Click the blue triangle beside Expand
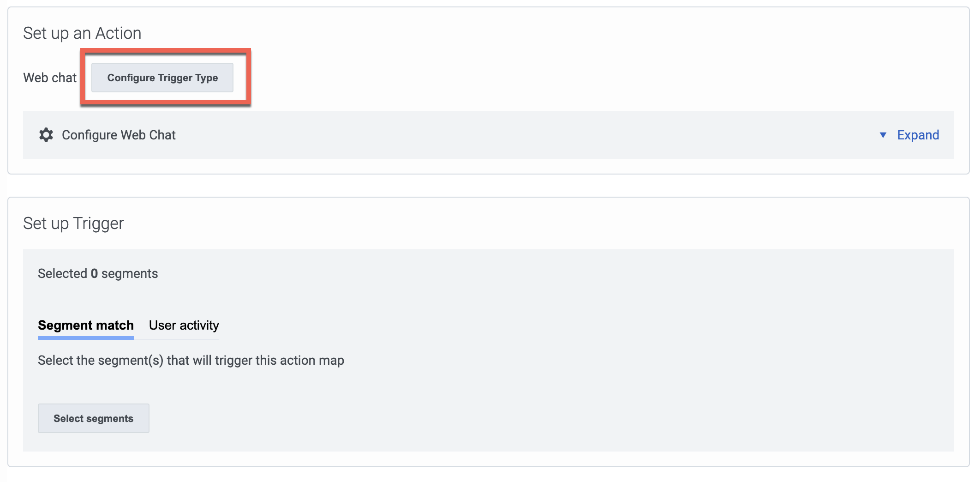Viewport: 980px width, 482px height. (x=883, y=135)
